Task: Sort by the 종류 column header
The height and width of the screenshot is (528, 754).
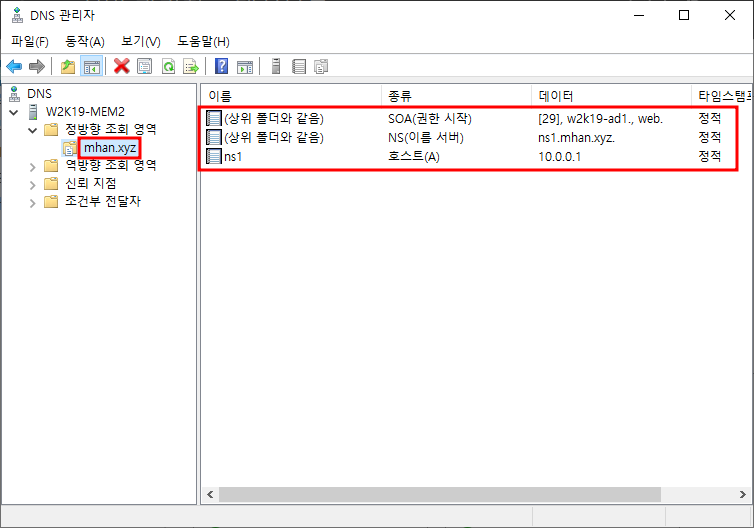Action: click(x=456, y=96)
